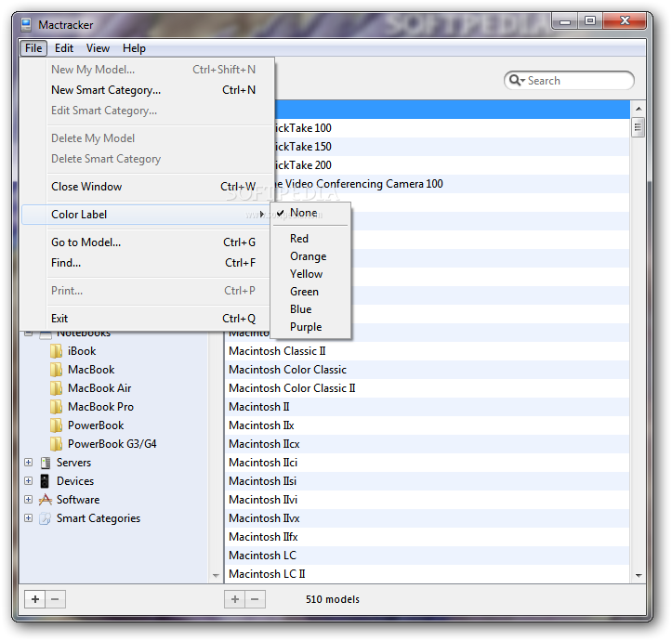Select the MacBook Air category
The height and width of the screenshot is (641, 672).
click(99, 388)
